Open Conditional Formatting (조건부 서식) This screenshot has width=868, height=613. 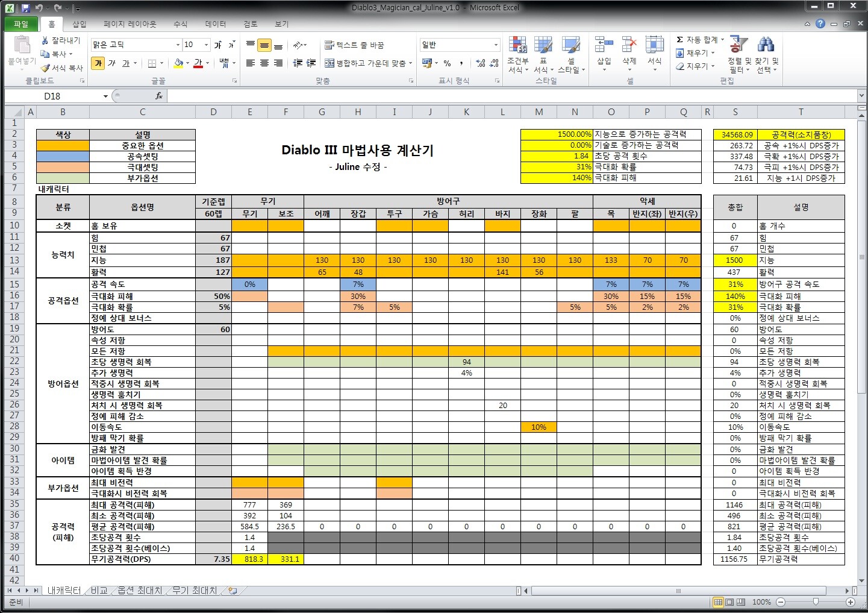point(517,54)
